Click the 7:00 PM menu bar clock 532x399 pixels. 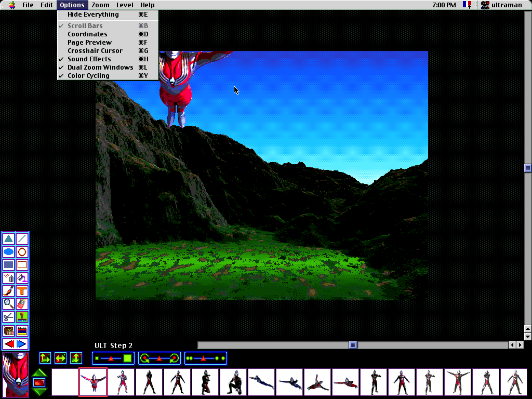(444, 5)
